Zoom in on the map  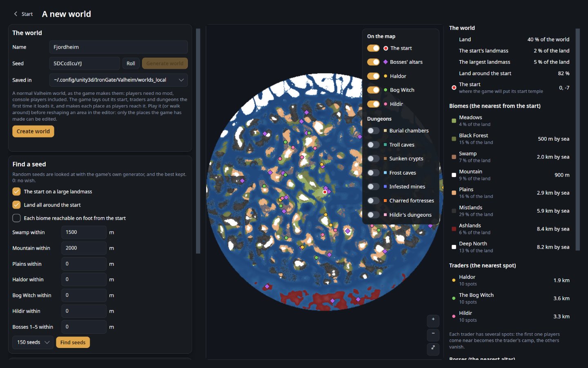tap(433, 321)
